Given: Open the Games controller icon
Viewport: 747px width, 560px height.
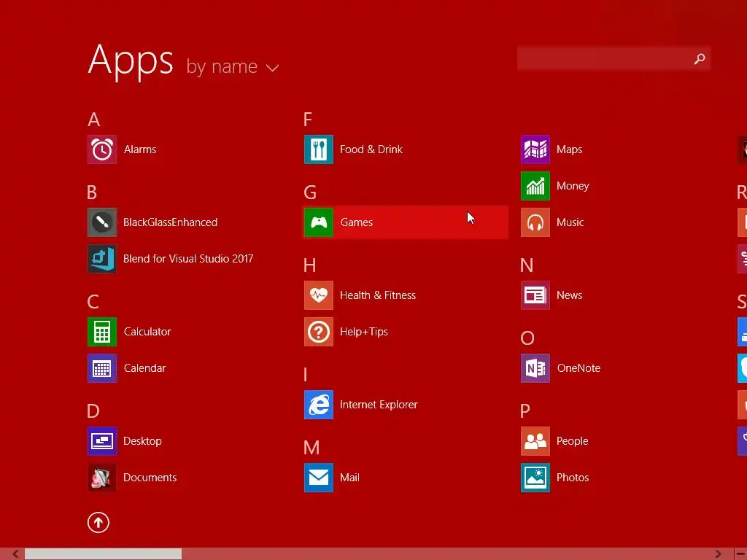Looking at the screenshot, I should [x=319, y=222].
